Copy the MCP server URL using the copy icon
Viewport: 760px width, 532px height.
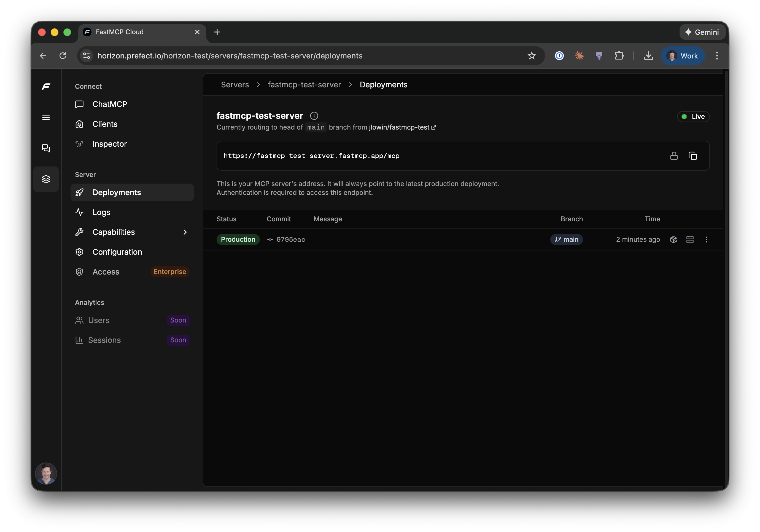pyautogui.click(x=693, y=155)
